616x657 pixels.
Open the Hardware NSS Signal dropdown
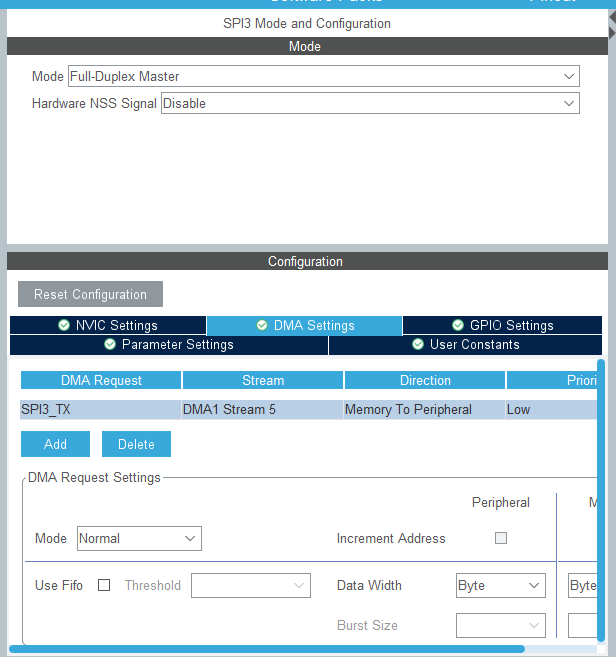[x=370, y=103]
